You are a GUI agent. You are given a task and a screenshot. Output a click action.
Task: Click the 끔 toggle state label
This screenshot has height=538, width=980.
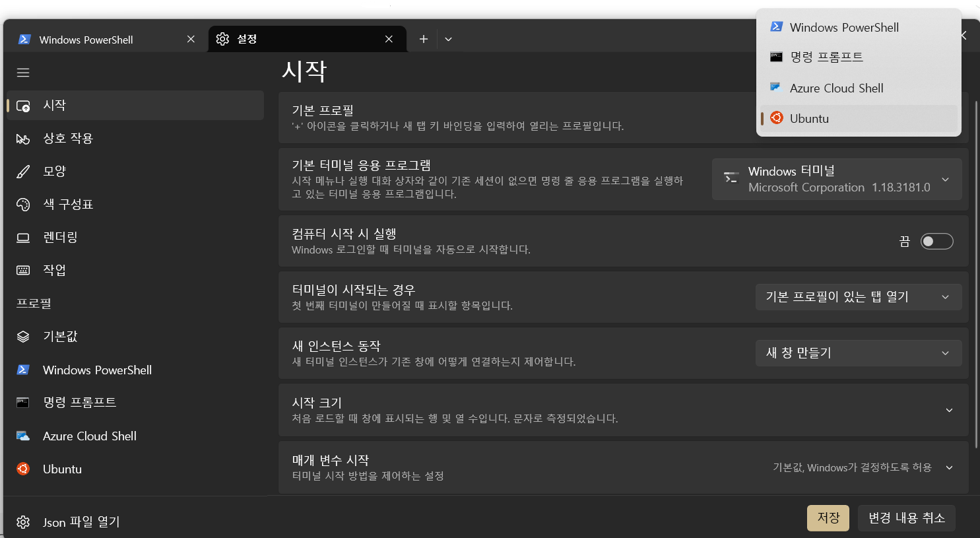pos(905,242)
